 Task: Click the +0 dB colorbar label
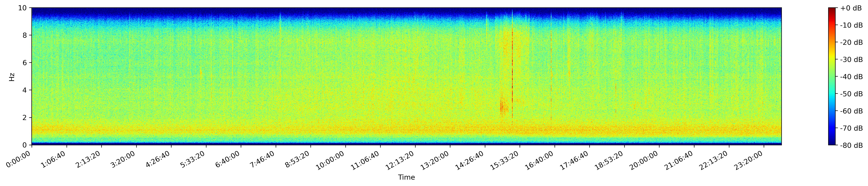851,8
